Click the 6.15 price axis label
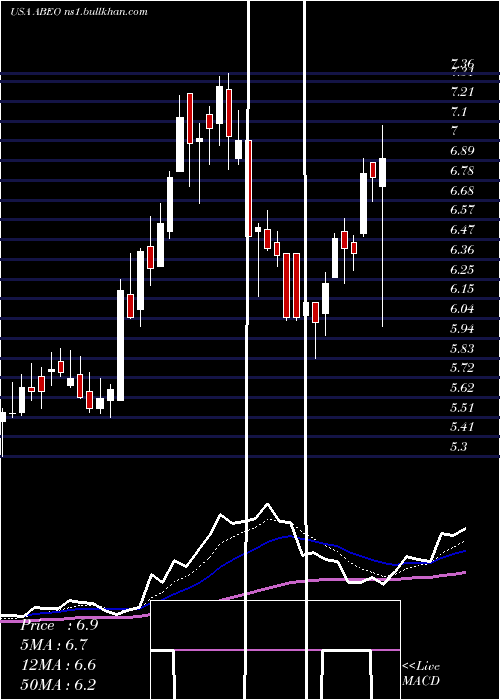500x700 pixels. 462,289
